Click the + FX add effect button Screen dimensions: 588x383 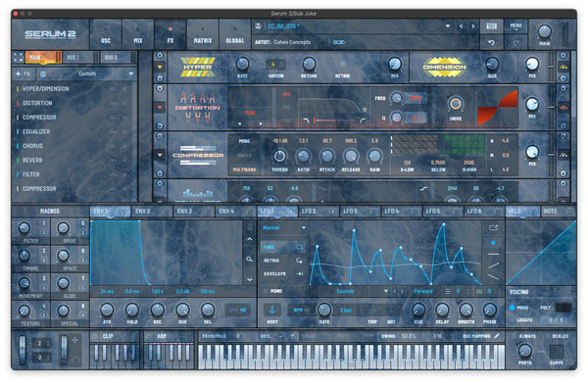pos(23,73)
